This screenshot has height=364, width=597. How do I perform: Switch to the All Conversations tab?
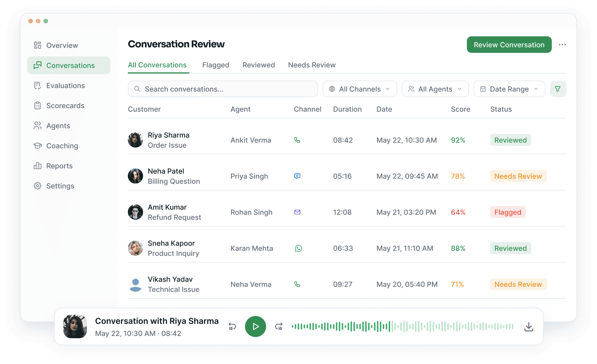[x=157, y=65]
